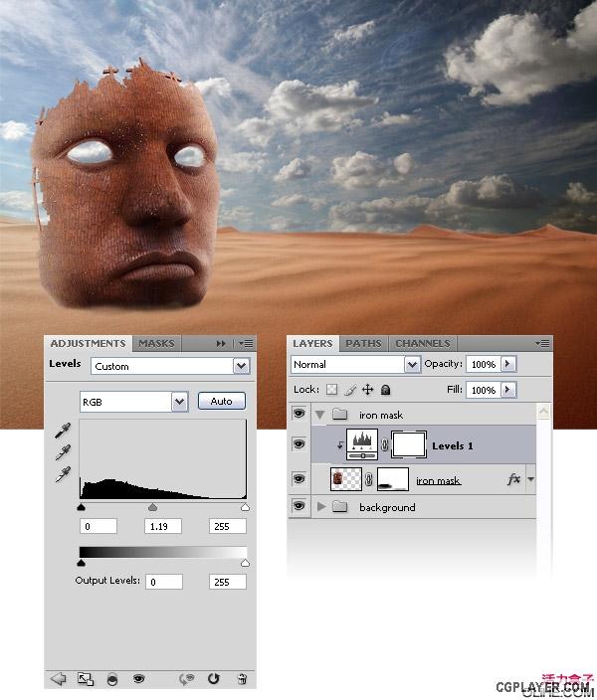Click the background group folder icon
The width and height of the screenshot is (597, 700).
(x=340, y=506)
